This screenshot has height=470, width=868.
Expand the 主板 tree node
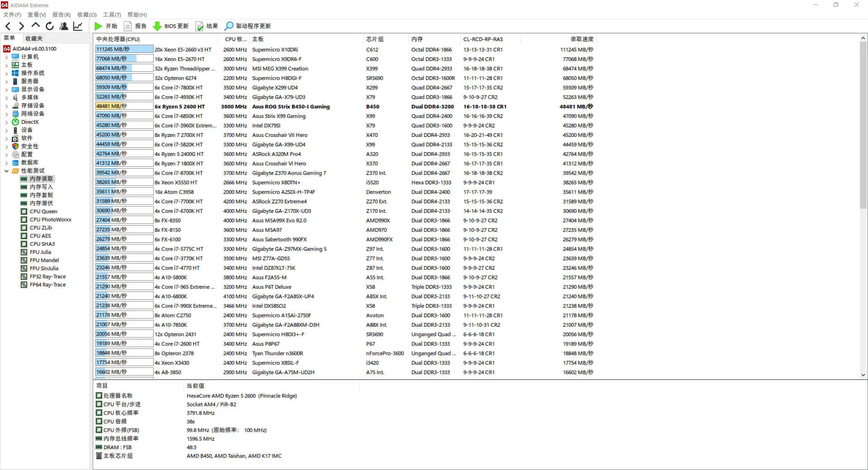[7, 65]
